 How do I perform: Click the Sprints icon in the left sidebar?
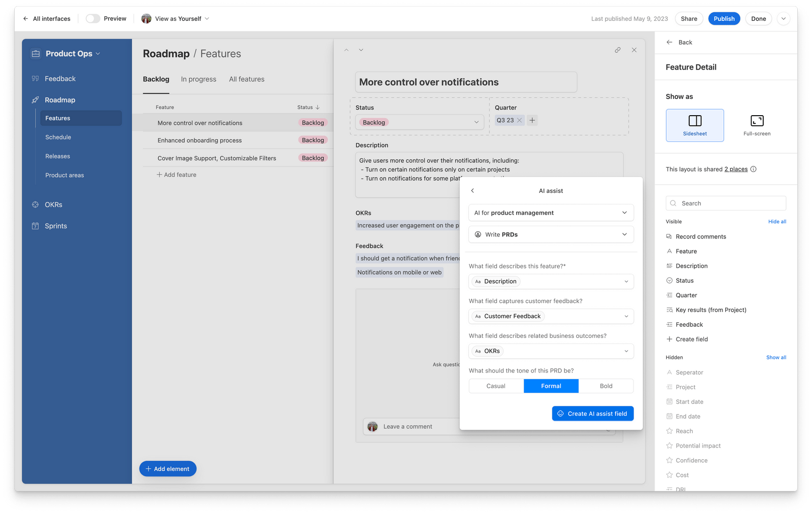tap(35, 226)
